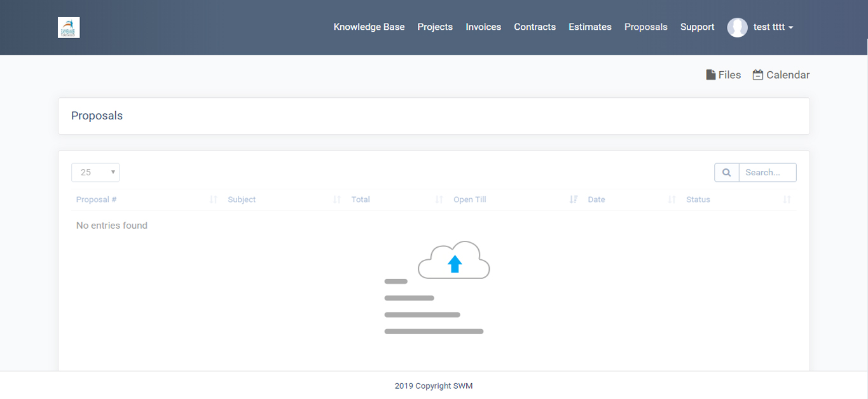The image size is (868, 399).
Task: Click the sort icon beside Open Till
Action: point(574,199)
